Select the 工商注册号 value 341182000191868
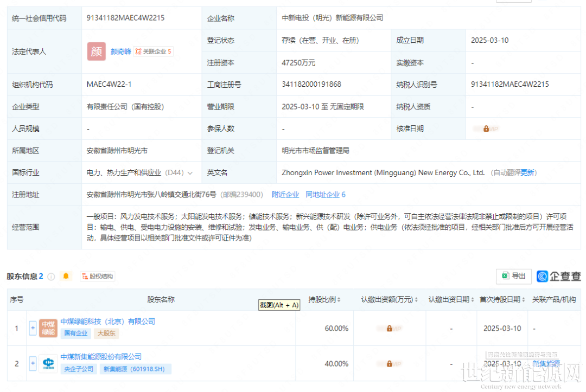 pos(311,85)
